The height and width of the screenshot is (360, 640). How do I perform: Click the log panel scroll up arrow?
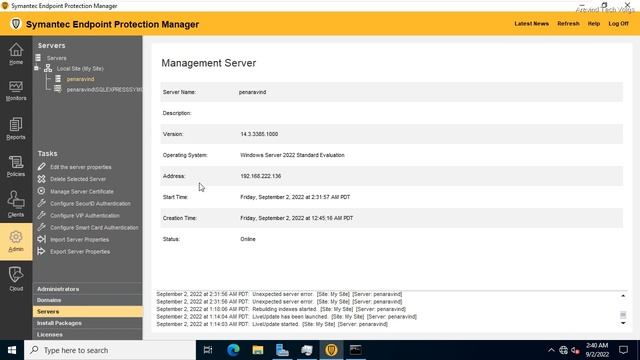(623, 295)
